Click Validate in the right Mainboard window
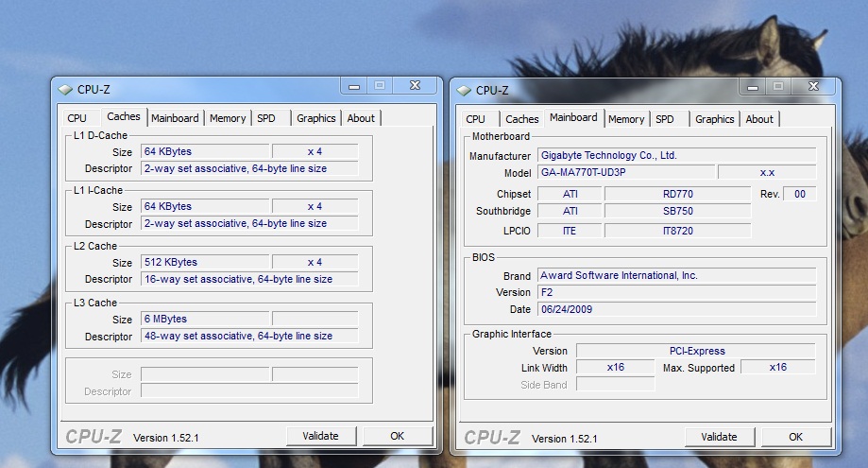The image size is (868, 468). 719,437
